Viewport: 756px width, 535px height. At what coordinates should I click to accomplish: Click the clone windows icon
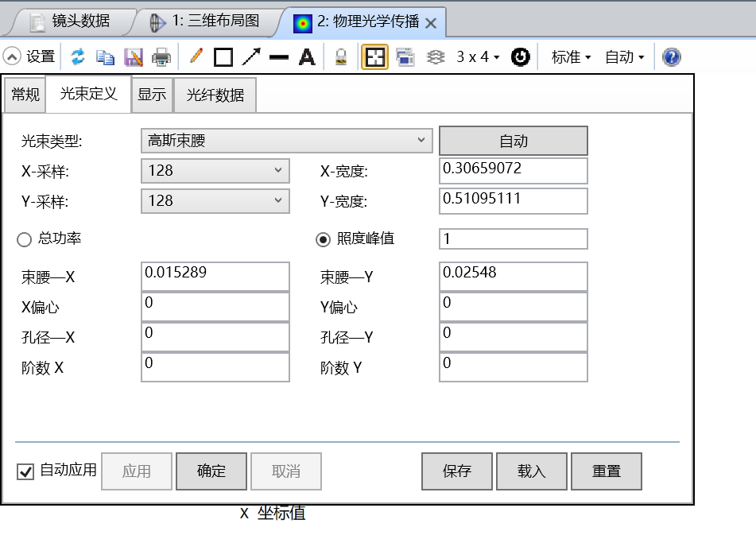[405, 57]
